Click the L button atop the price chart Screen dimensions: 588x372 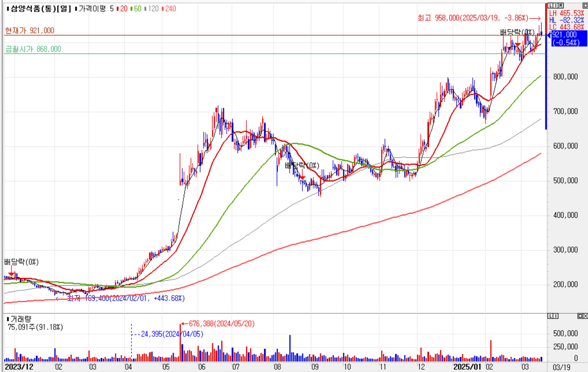point(550,6)
